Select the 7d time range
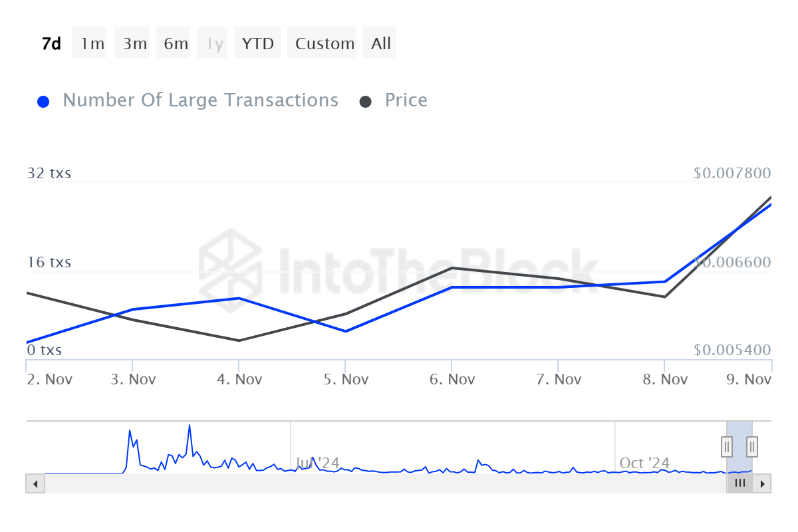 (51, 44)
